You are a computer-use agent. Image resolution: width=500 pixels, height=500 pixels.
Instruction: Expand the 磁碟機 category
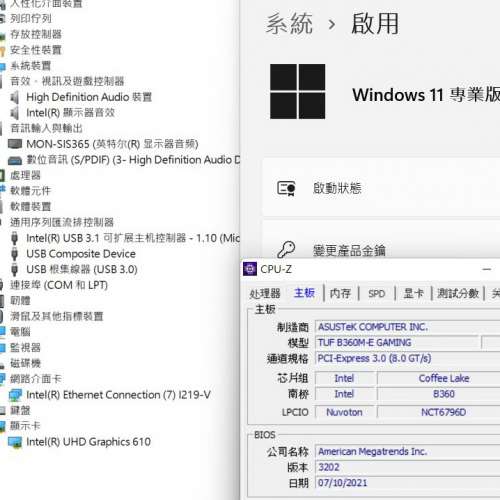[x=25, y=363]
